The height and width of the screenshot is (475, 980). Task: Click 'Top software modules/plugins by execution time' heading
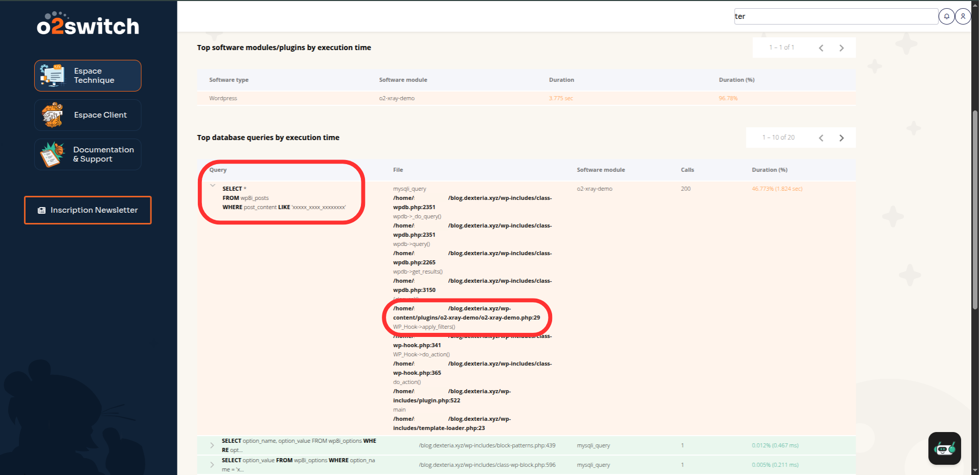[284, 48]
